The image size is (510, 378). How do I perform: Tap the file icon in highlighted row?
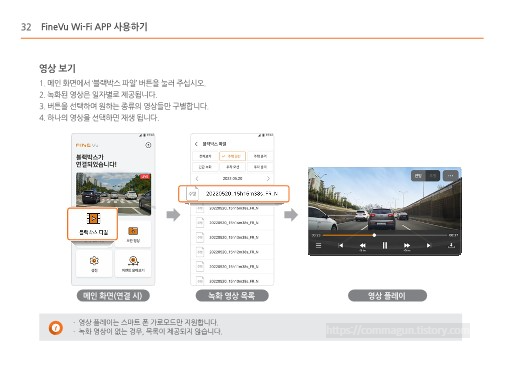(x=192, y=194)
